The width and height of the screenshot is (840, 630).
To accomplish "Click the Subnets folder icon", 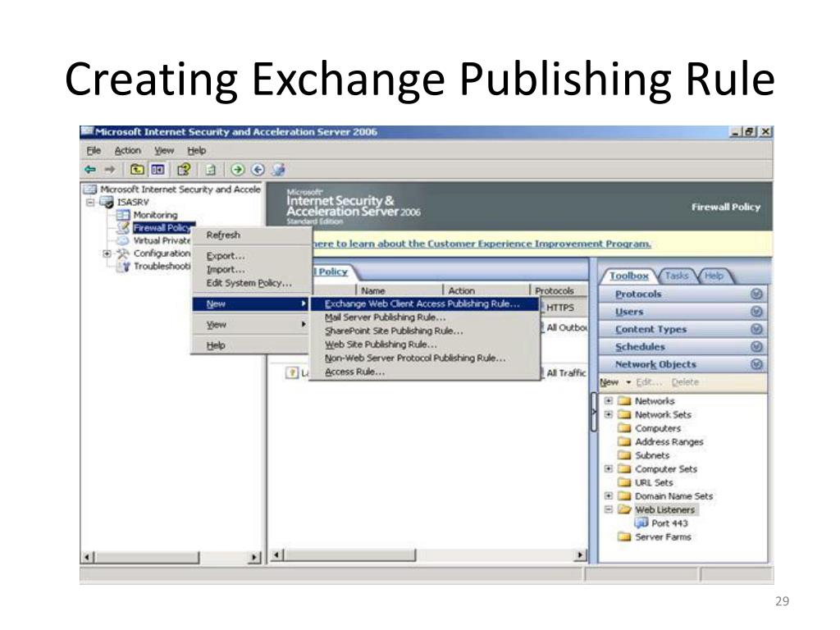I will pos(624,455).
